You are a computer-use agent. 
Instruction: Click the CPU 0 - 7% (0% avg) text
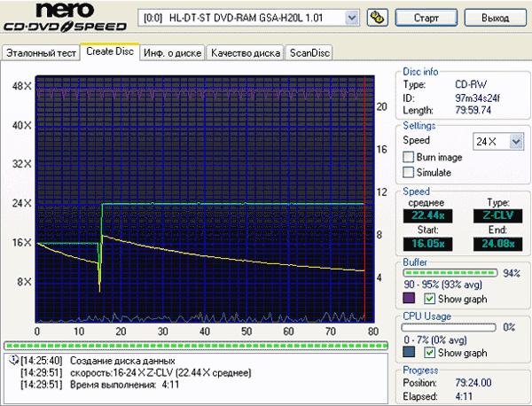pos(435,340)
